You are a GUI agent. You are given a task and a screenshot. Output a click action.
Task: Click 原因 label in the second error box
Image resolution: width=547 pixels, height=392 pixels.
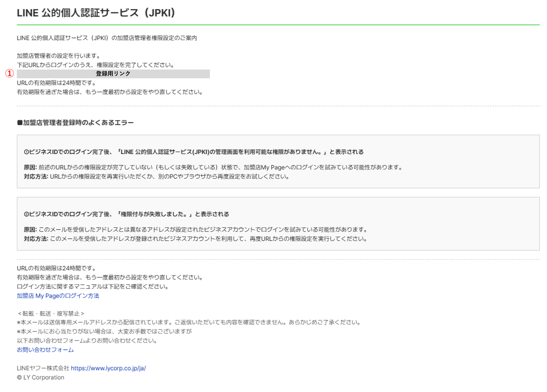pyautogui.click(x=30, y=229)
